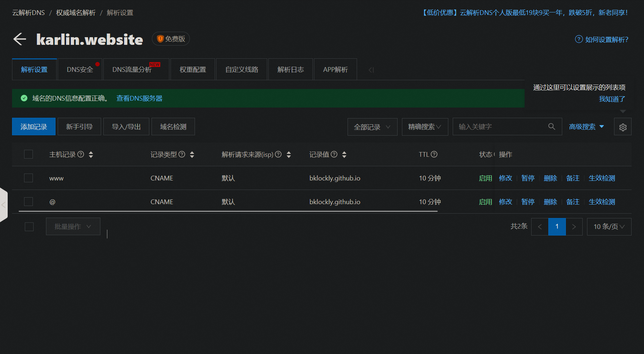Select the www record checkbox
Viewport: 644px width, 354px height.
click(x=28, y=178)
